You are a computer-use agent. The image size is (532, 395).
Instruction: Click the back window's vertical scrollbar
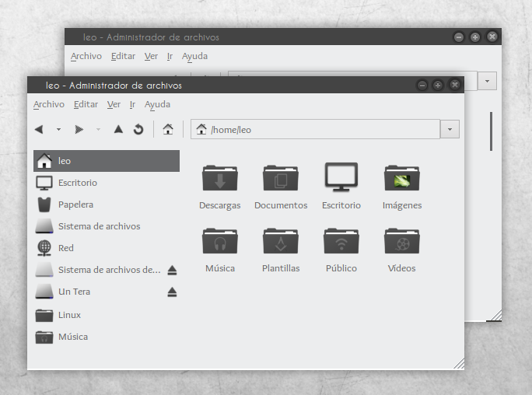[x=491, y=131]
